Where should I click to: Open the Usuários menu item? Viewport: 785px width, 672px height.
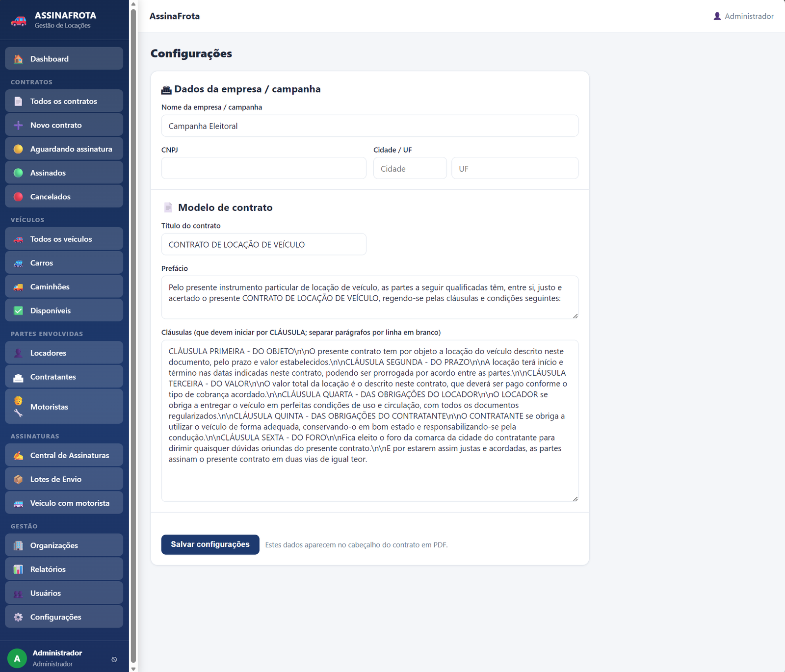click(64, 593)
